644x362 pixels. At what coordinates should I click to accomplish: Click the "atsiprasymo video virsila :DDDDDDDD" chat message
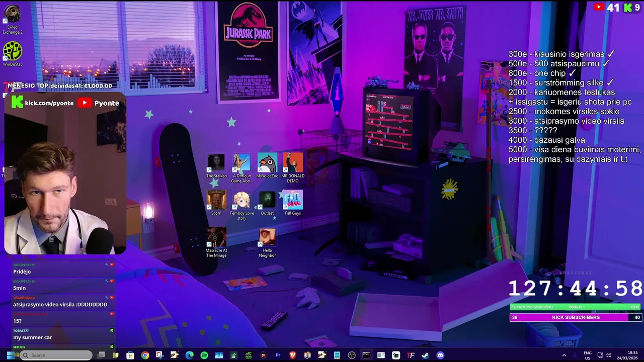pos(60,304)
